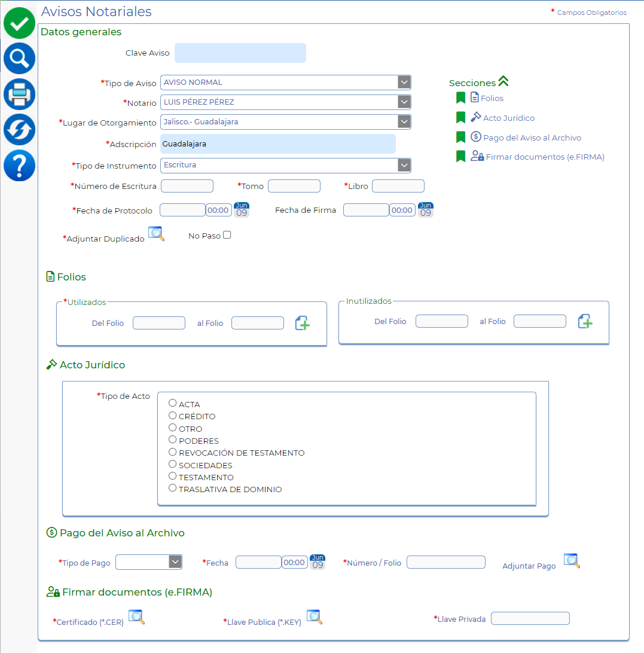Collapse the Secciones panel chevron

pyautogui.click(x=503, y=82)
